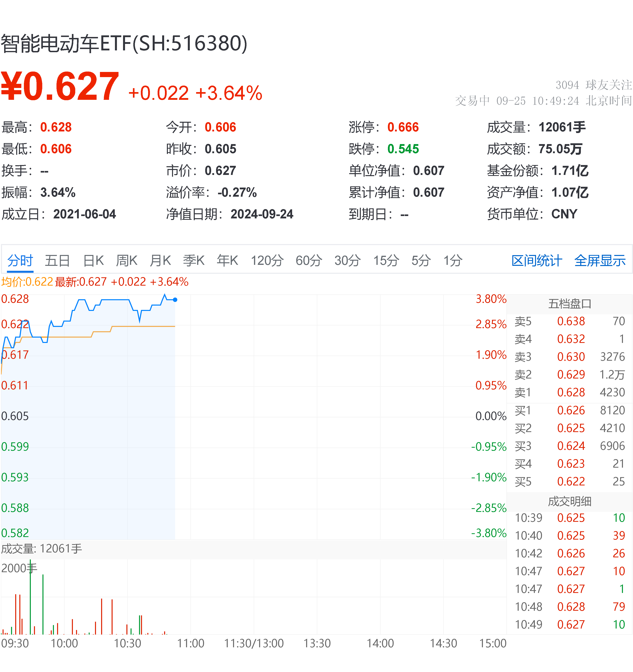Viewport: 633px width, 672px height.
Task: Click the 买3 order row at 0.624
Action: click(x=569, y=446)
